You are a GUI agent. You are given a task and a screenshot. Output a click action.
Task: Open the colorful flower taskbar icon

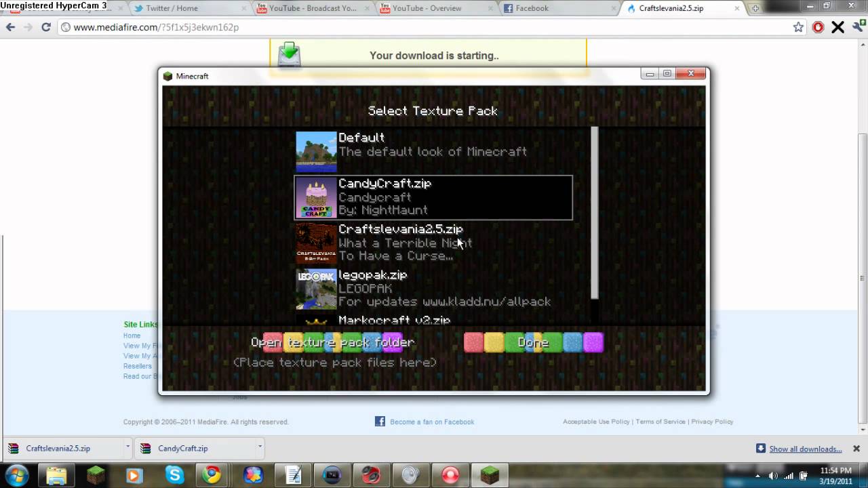point(253,476)
